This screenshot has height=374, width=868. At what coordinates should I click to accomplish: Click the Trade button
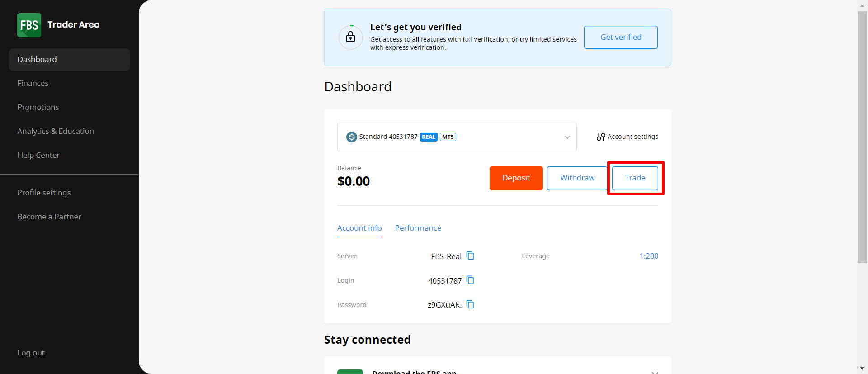pos(635,178)
